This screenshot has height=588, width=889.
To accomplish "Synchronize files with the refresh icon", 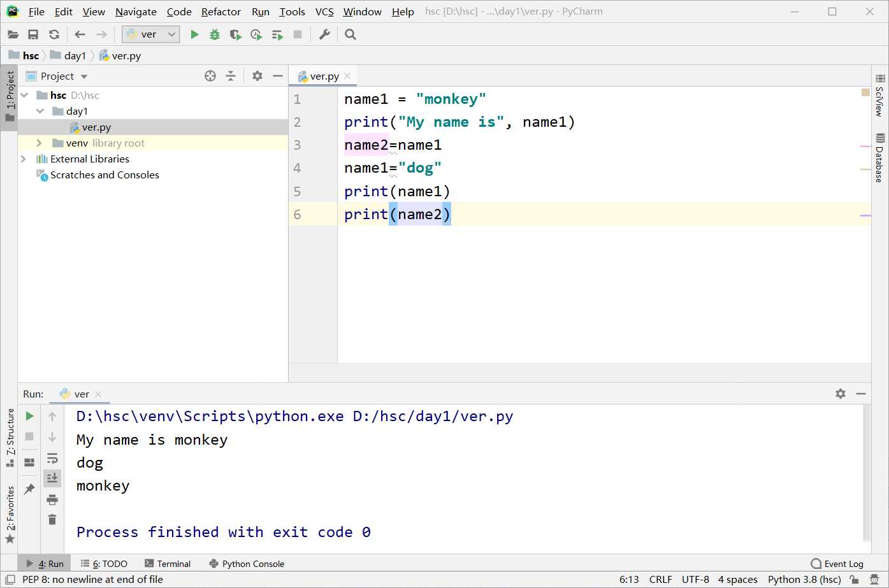I will (x=54, y=34).
